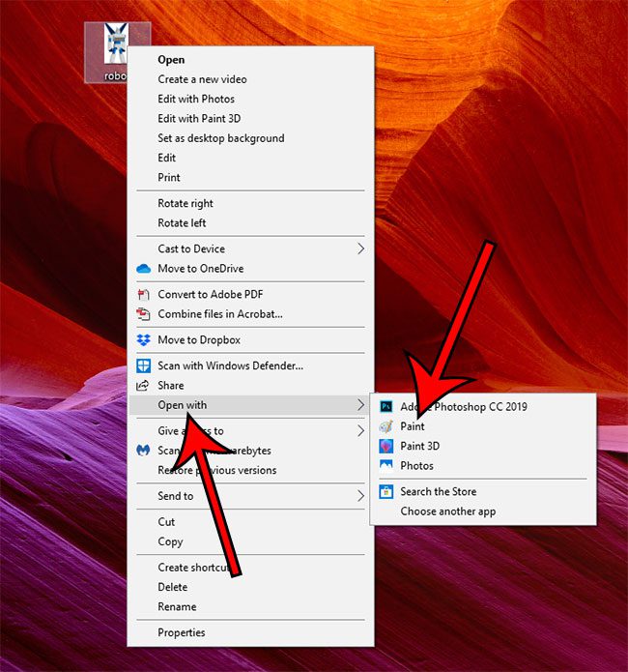Click the Paint 3D icon in submenu
Viewport: 628px width, 672px height.
tap(386, 446)
